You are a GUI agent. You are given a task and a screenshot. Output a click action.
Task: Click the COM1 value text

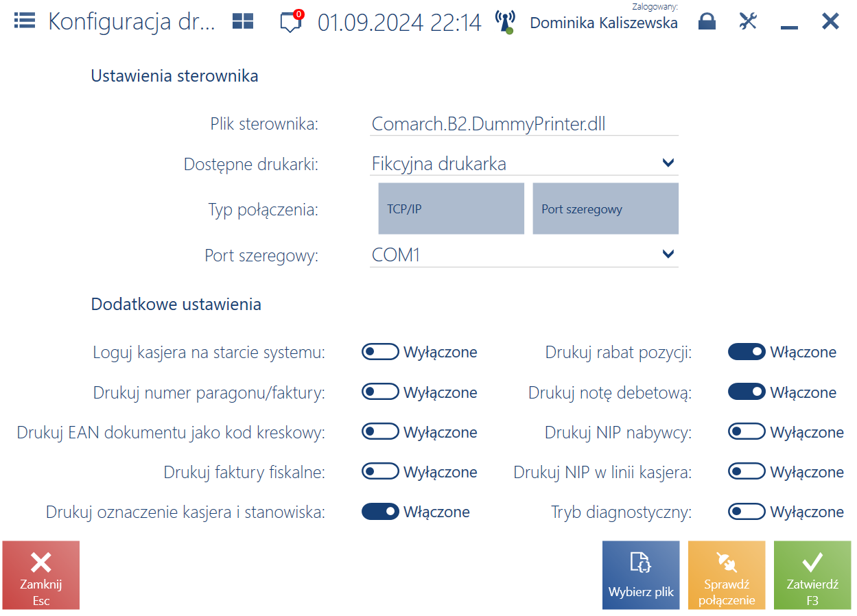(x=396, y=255)
